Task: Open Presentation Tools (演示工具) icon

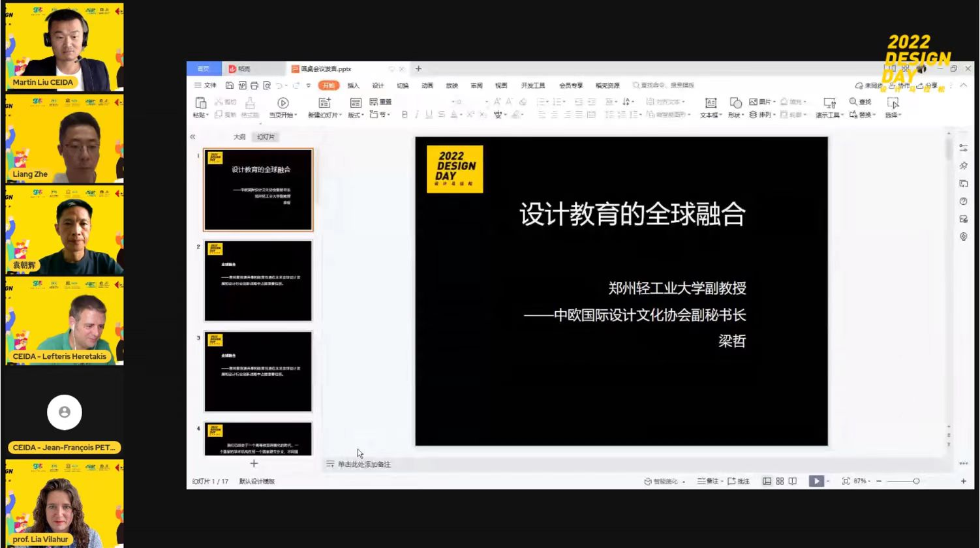Action: [x=829, y=103]
